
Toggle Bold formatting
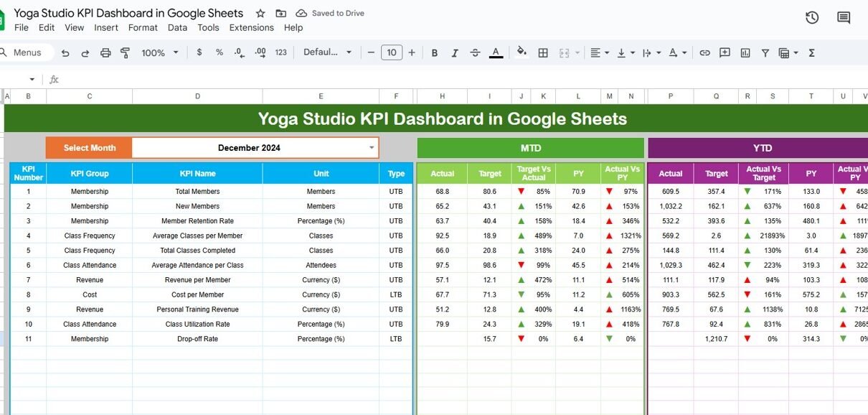tap(434, 52)
